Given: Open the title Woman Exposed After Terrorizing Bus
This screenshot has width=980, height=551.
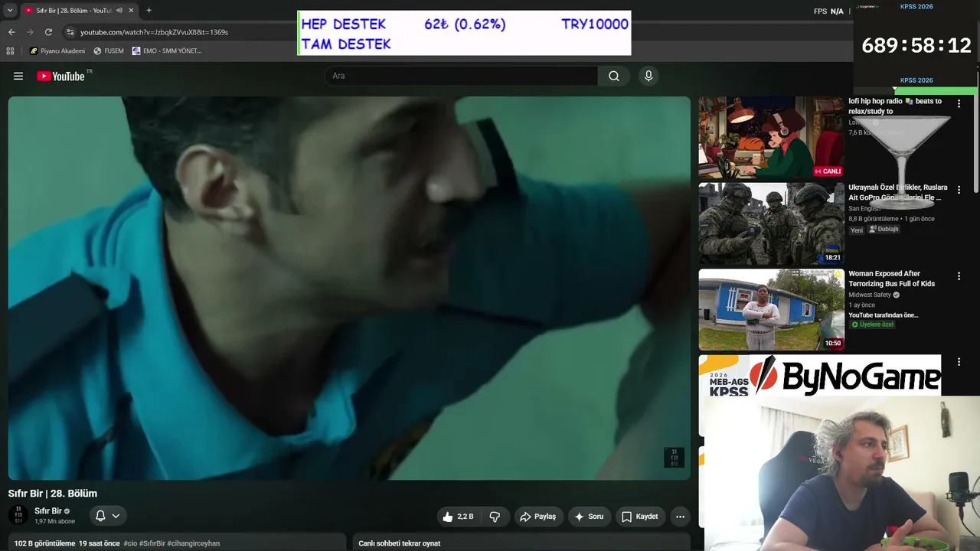Looking at the screenshot, I should tap(891, 279).
